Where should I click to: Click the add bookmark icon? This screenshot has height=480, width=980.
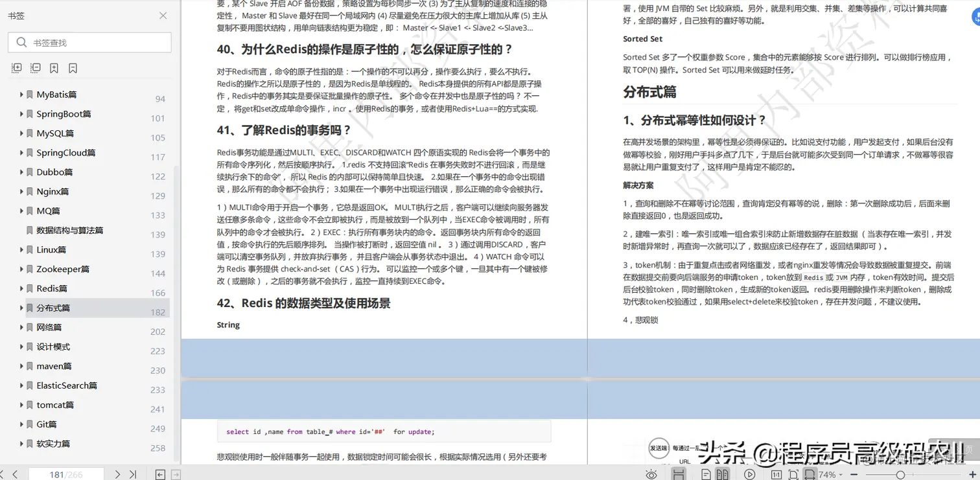(x=54, y=68)
